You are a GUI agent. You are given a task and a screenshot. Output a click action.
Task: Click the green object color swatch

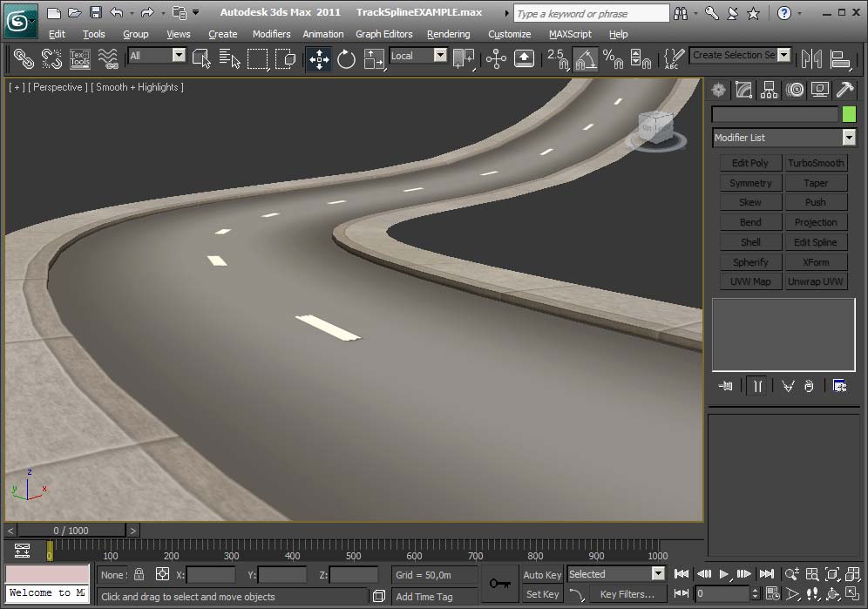coord(850,114)
